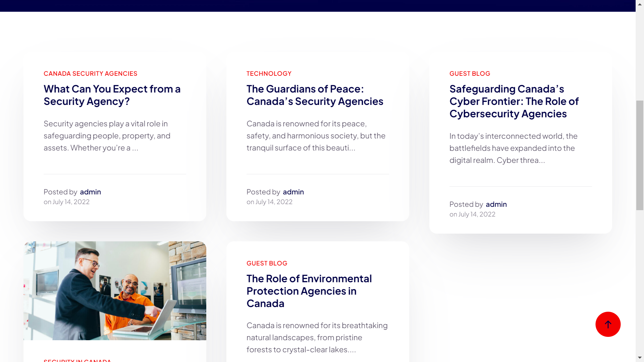Click Guest Blog category above Environmental post
Screen dimensions: 644x362
click(267, 263)
